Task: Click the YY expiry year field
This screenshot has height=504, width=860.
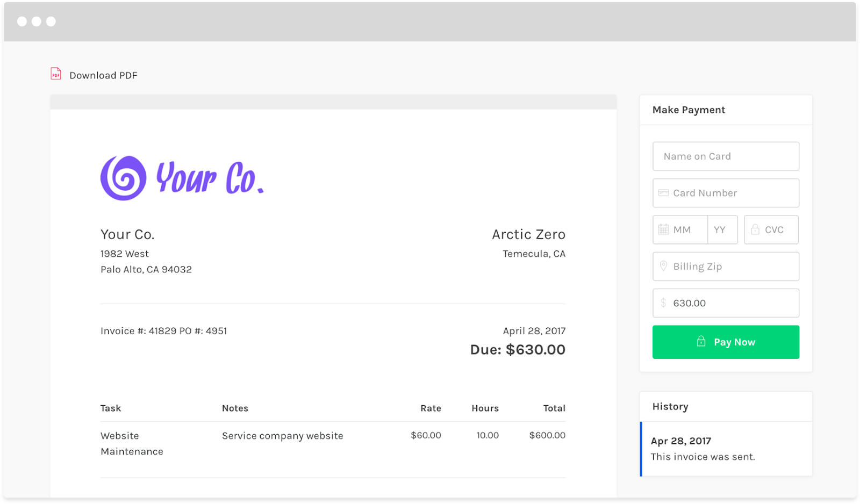Action: [722, 229]
